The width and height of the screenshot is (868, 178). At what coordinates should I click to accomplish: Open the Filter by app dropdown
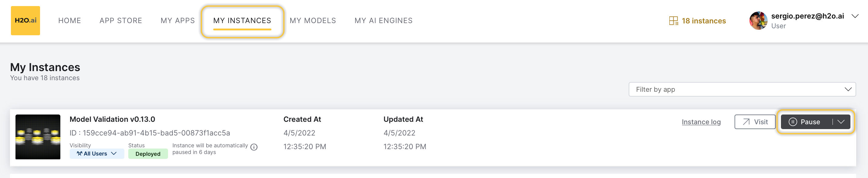click(742, 90)
